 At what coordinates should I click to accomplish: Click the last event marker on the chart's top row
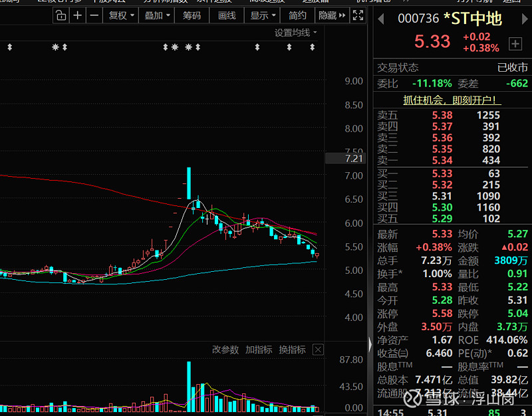[312, 47]
